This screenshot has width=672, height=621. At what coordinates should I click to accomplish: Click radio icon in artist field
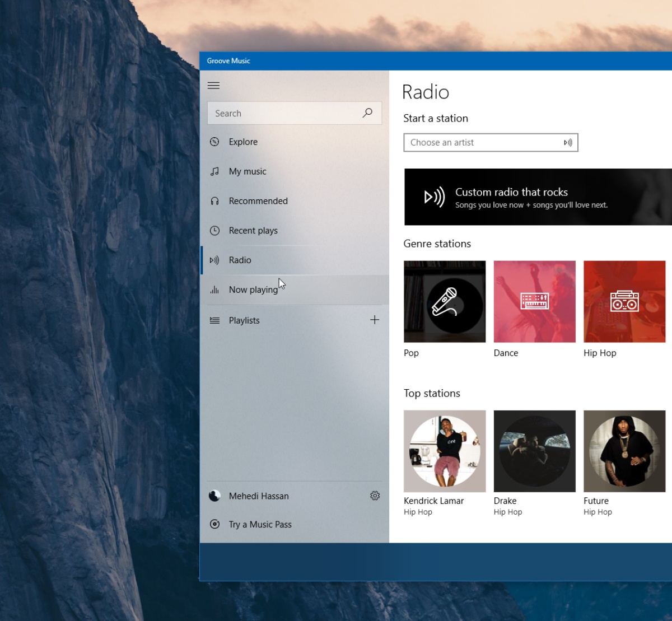pos(568,143)
